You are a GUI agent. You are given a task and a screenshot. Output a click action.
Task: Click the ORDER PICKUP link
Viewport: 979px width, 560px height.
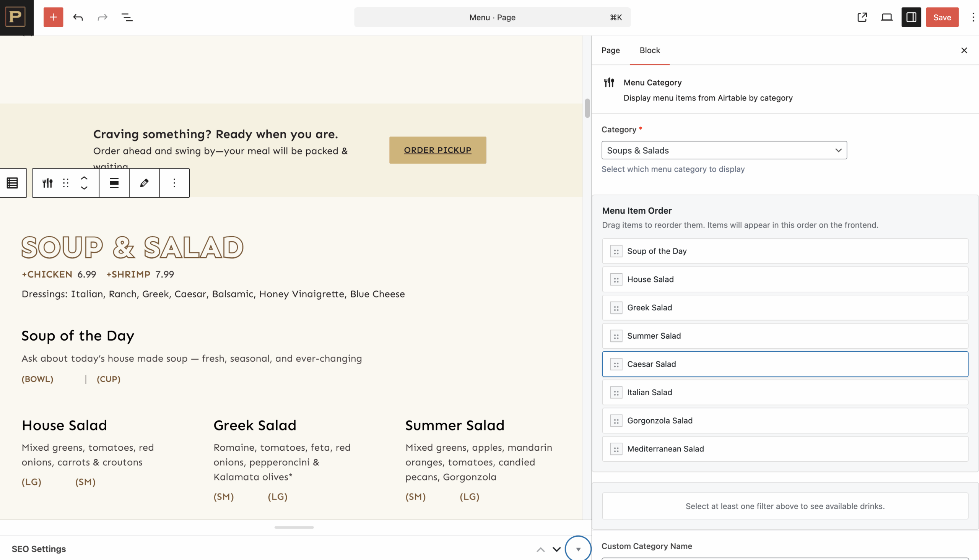point(437,150)
